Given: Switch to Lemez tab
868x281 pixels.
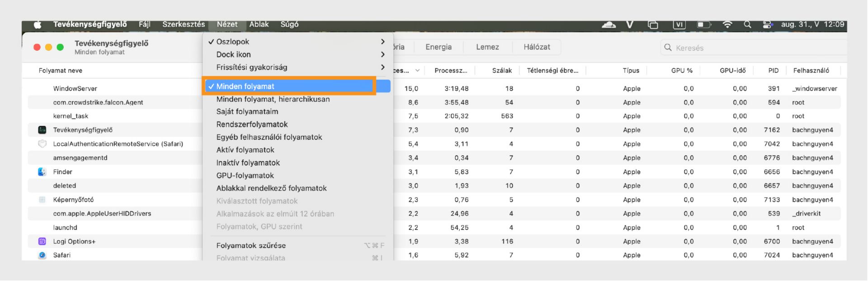Looking at the screenshot, I should point(487,47).
